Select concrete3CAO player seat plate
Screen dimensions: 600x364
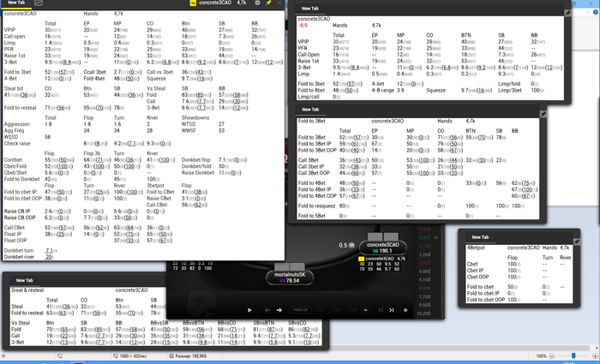point(382,248)
